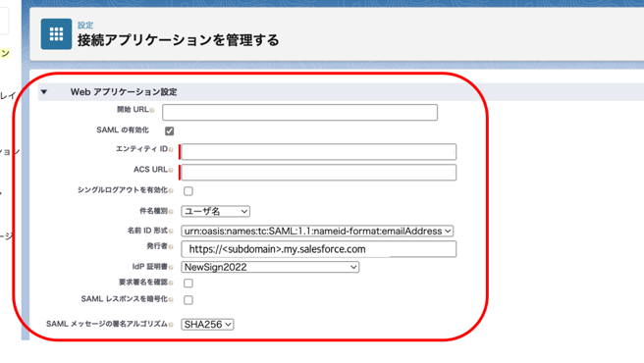Open the 名前 ID 形式 dropdown
644x363 pixels.
317,231
